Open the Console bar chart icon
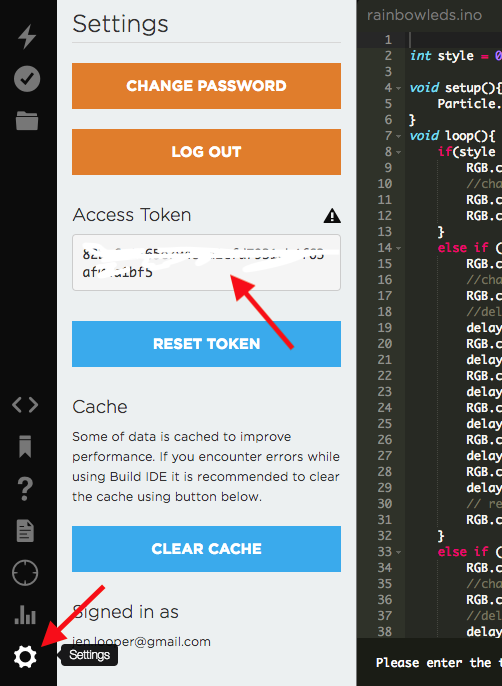The image size is (502, 686). point(25,614)
